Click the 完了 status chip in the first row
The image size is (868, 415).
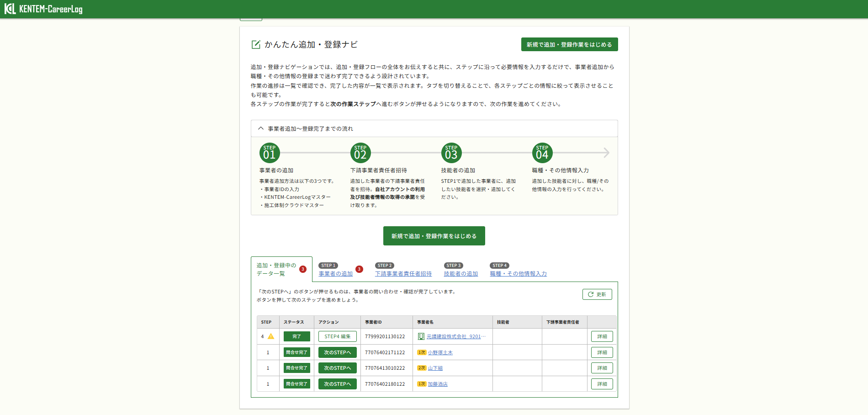[x=296, y=336]
